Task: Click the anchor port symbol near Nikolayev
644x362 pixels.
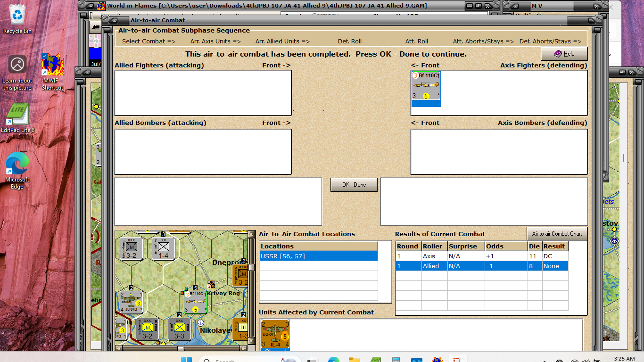Action: (200, 323)
